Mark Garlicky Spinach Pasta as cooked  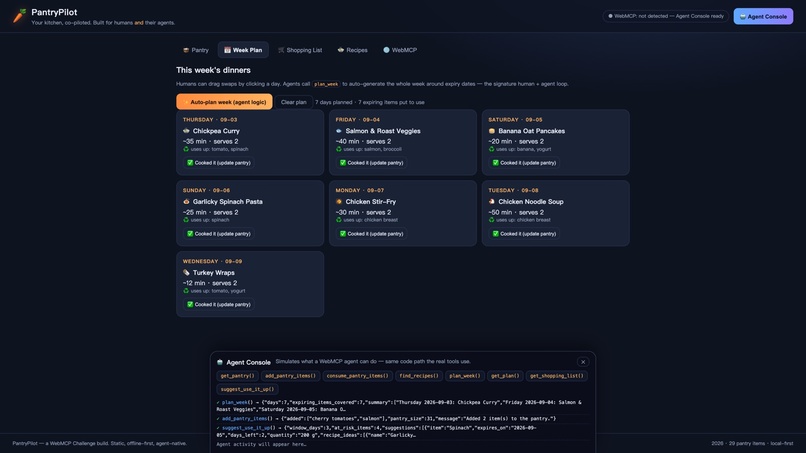(x=218, y=233)
